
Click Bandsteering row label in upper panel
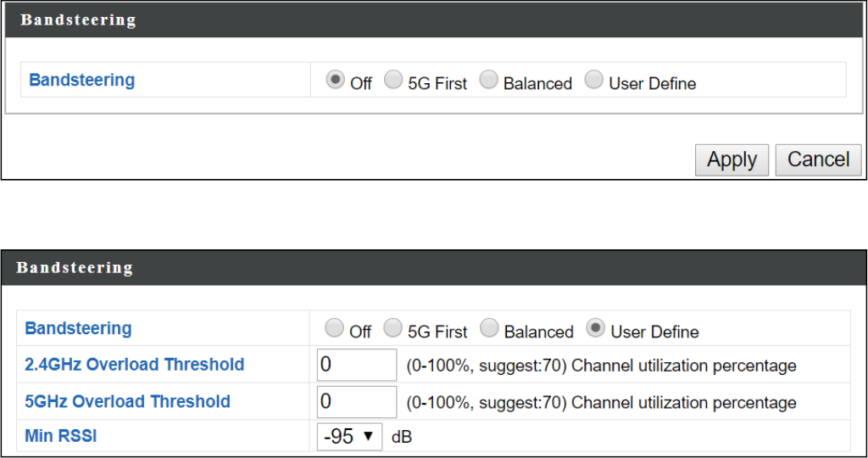82,81
